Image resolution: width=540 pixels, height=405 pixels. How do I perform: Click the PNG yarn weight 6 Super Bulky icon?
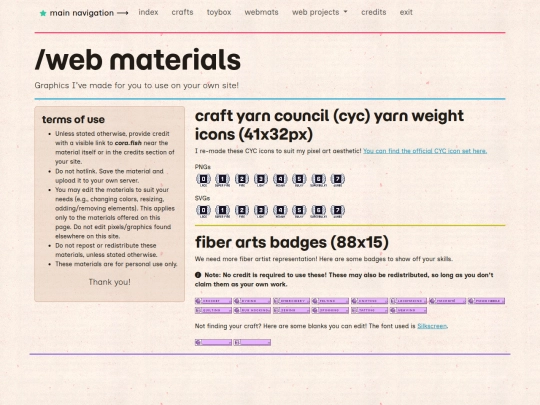(x=319, y=180)
